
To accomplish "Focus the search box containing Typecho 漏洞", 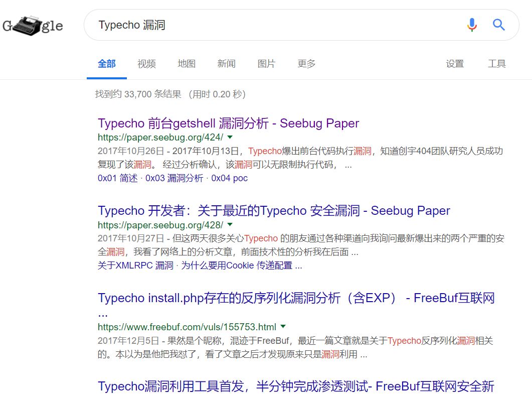I will click(x=301, y=25).
